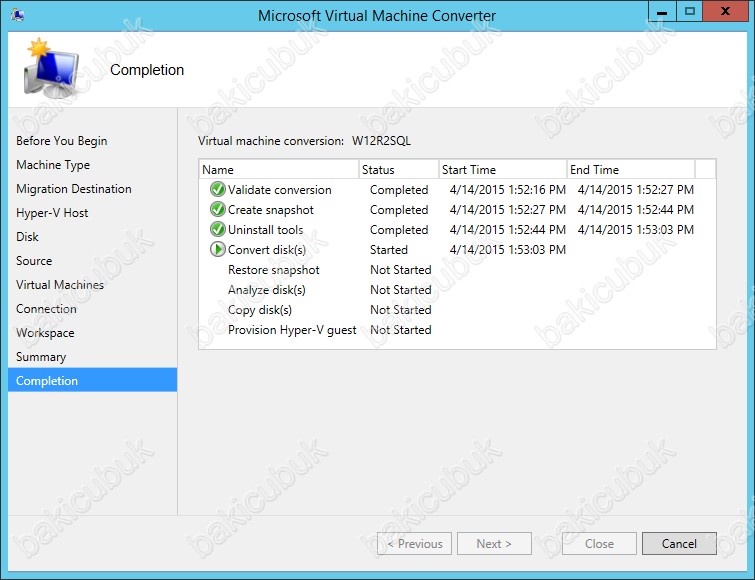Select the Restore snapshot task name
This screenshot has width=755, height=580.
tap(273, 270)
